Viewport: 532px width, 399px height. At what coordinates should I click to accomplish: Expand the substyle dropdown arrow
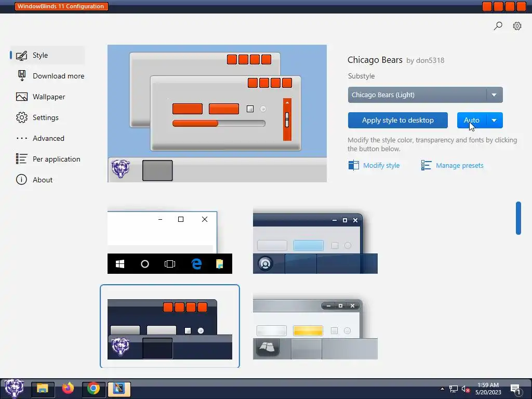coord(495,95)
